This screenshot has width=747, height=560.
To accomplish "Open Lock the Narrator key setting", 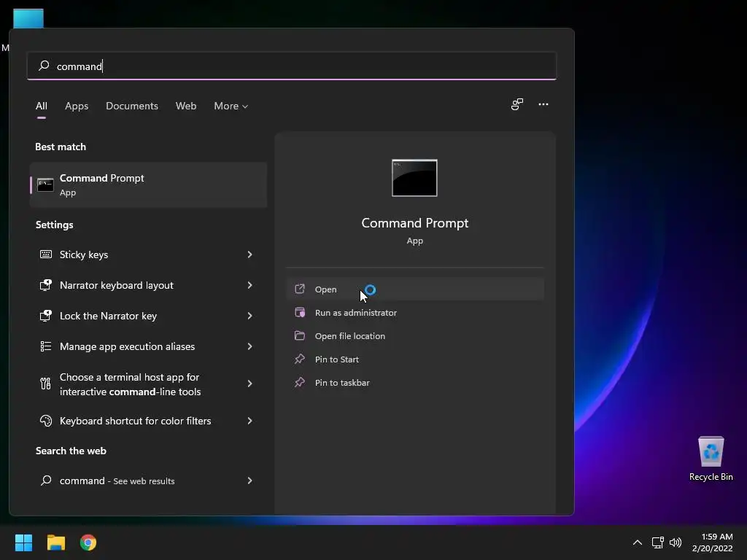I will click(149, 316).
